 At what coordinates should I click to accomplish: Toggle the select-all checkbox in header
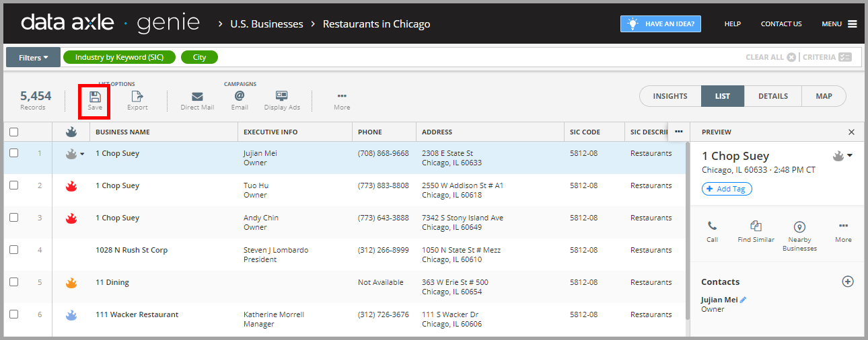coord(14,132)
